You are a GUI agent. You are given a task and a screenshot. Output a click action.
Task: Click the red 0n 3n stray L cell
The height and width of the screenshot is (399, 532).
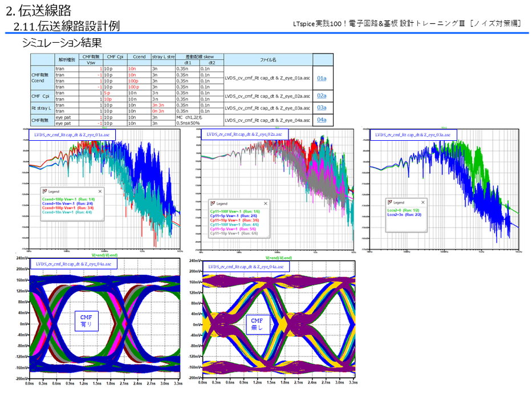tap(163, 111)
